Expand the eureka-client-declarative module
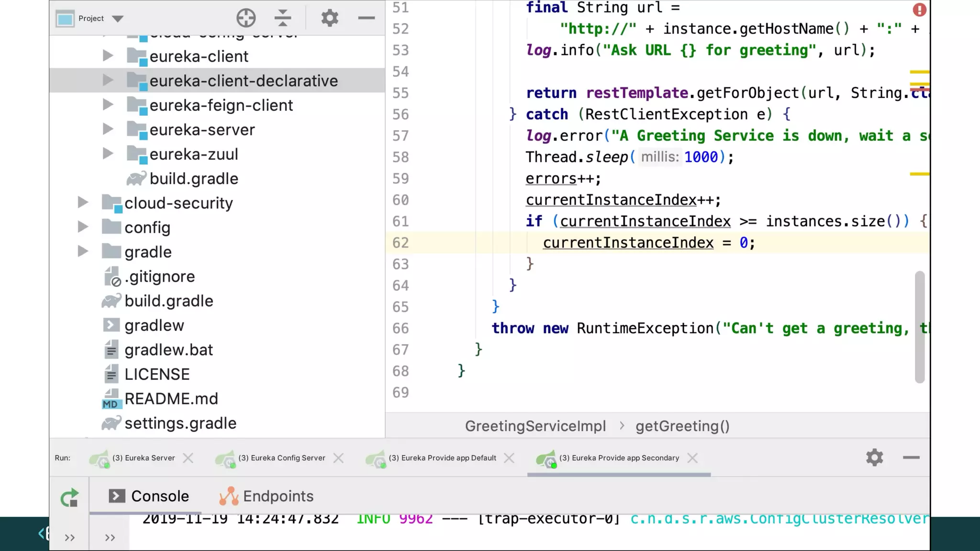Screen dimensions: 980x551 108,80
